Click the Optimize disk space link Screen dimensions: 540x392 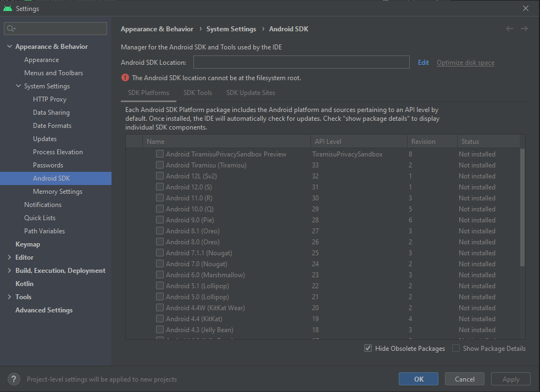465,62
